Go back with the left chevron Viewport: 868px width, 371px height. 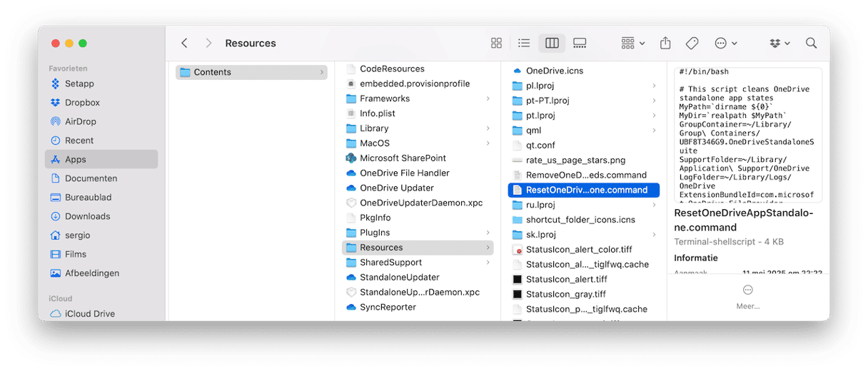click(x=184, y=43)
